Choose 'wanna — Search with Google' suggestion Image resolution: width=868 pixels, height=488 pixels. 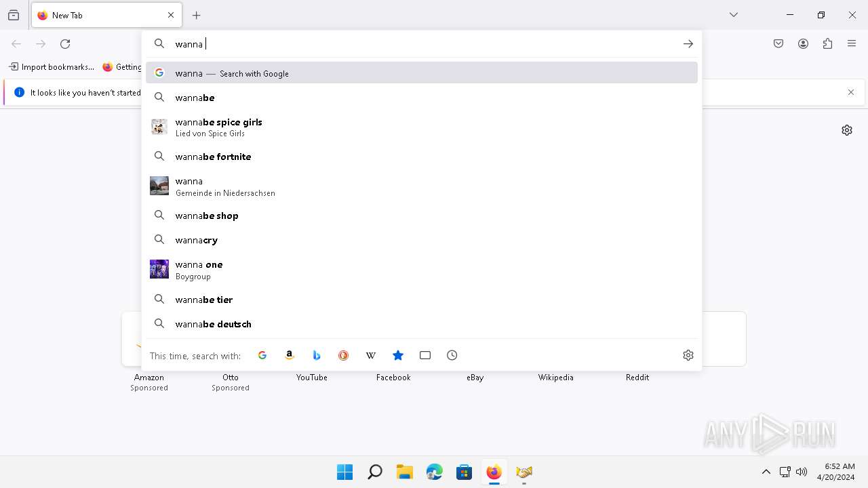[422, 73]
